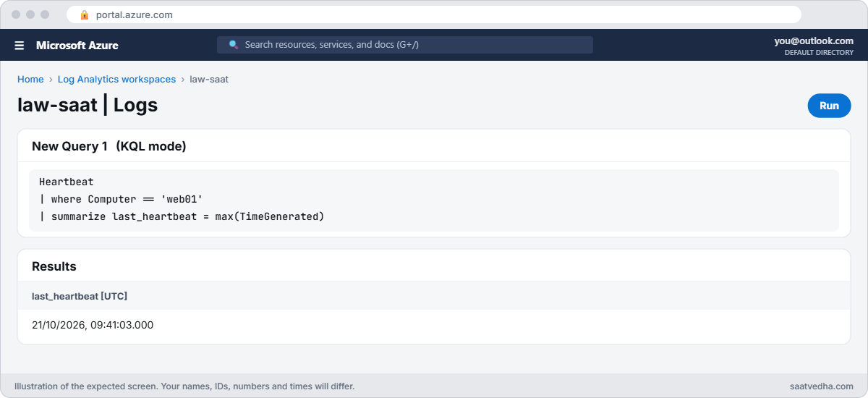868x398 pixels.
Task: Click the Microsoft Azure logo text
Action: click(77, 46)
